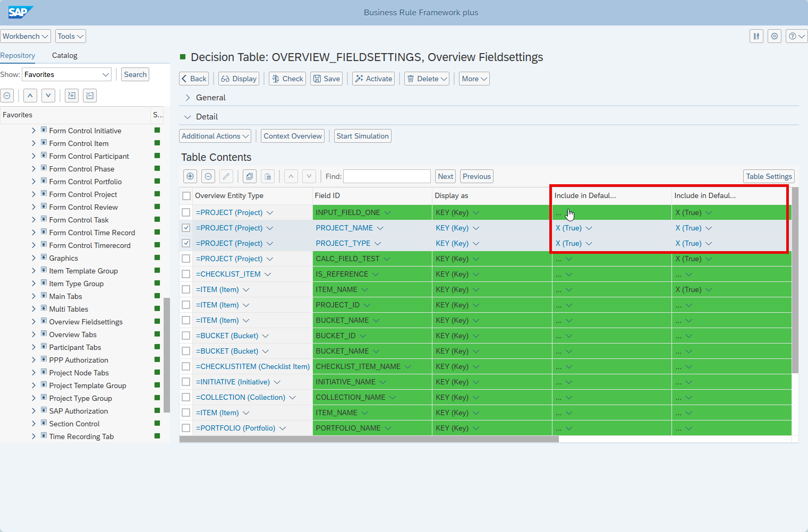Screen dimensions: 808x532
Task: Click the move down arrow in repository toolbar
Action: (x=48, y=96)
